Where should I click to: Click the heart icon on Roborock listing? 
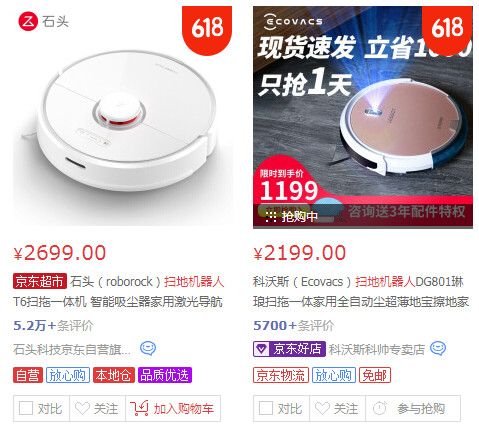[x=82, y=408]
